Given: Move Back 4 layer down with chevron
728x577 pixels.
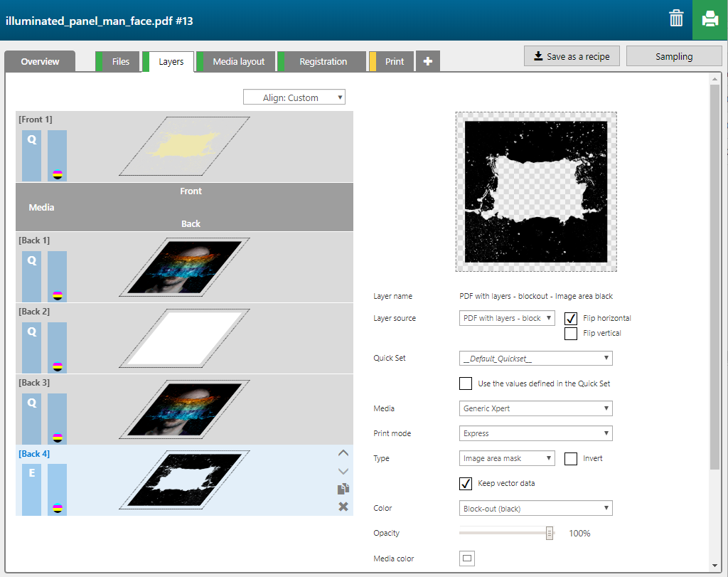Looking at the screenshot, I should [343, 471].
